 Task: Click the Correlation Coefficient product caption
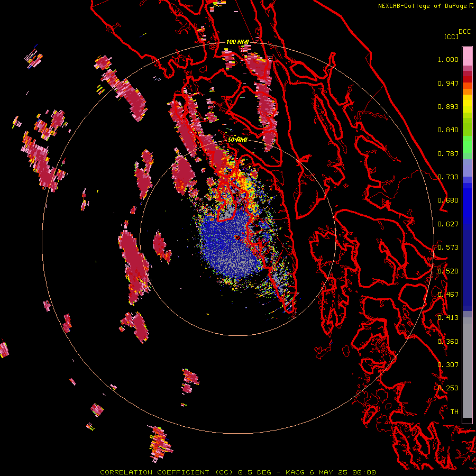pyautogui.click(x=238, y=472)
